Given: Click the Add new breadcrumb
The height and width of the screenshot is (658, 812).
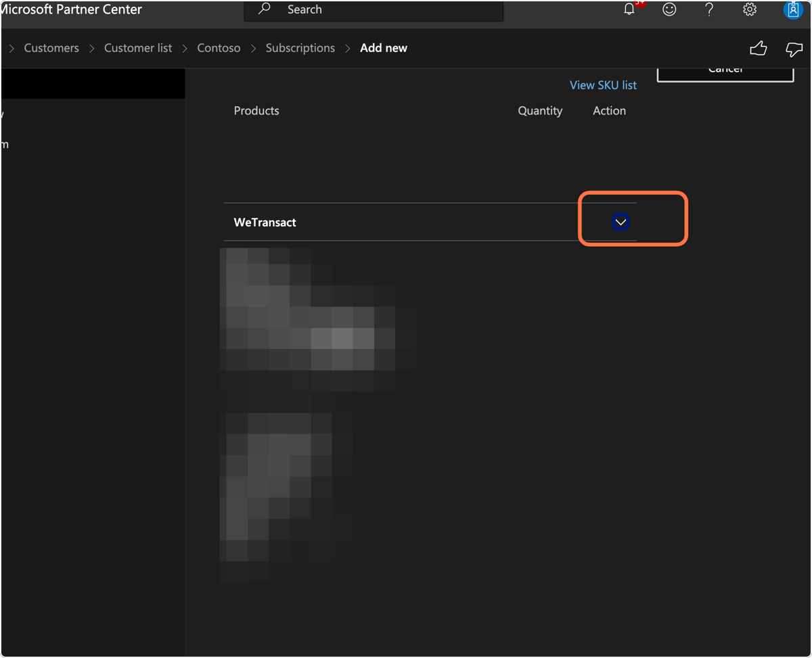Looking at the screenshot, I should pos(384,48).
